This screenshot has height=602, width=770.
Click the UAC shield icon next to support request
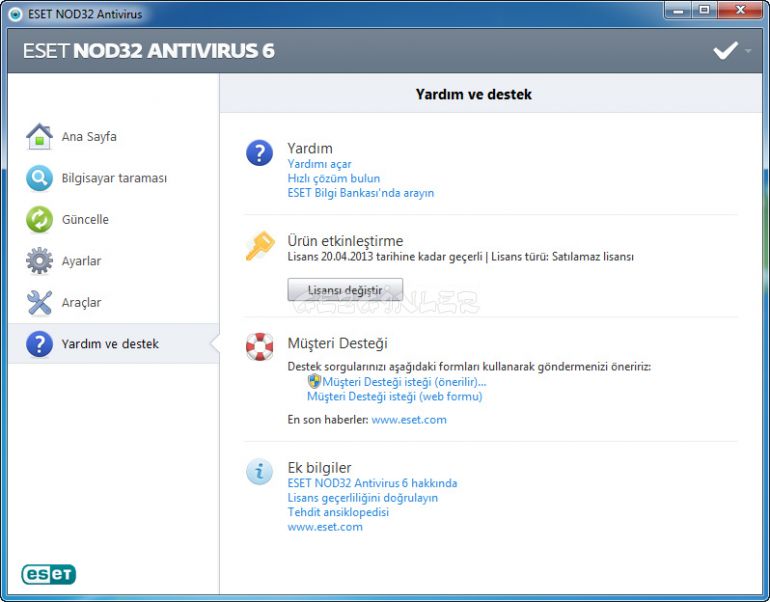click(x=314, y=381)
